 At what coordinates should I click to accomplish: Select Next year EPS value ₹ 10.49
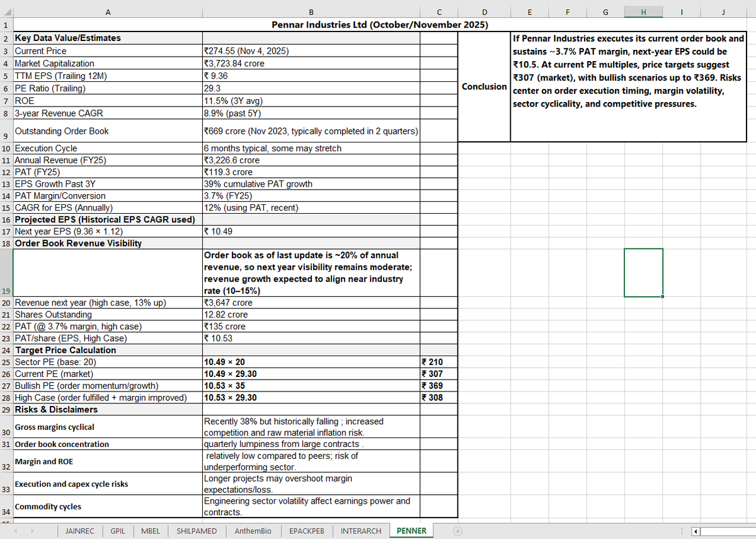coord(311,231)
